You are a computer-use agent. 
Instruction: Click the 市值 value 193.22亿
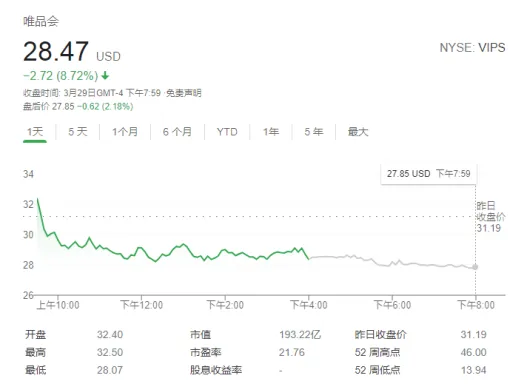click(300, 334)
